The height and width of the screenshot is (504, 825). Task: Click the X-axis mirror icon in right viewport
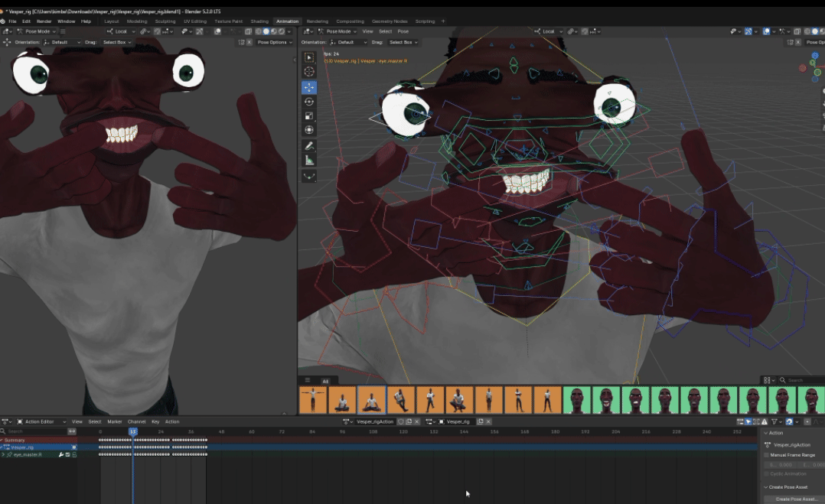tap(798, 42)
